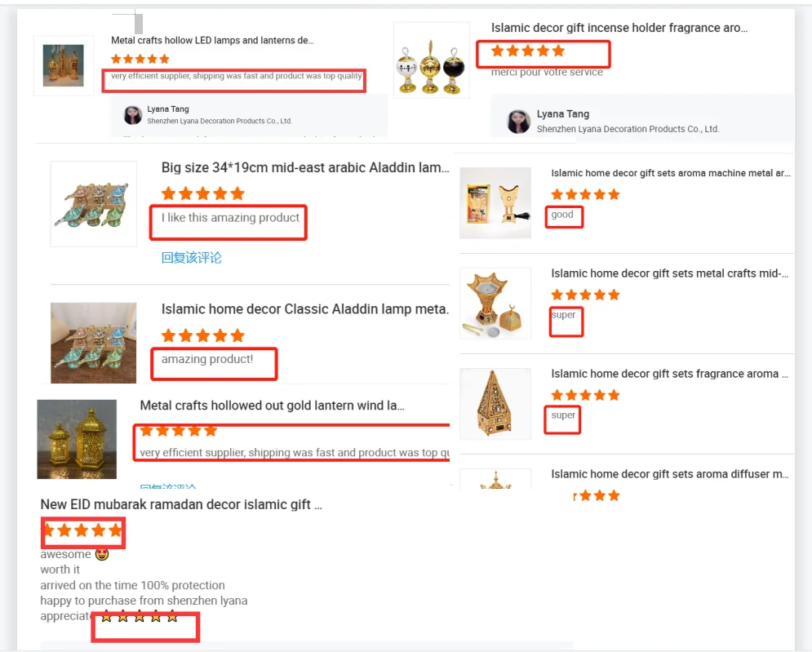This screenshot has width=812, height=652.
Task: Click the Chinese reply link under amazing product
Action: (192, 257)
